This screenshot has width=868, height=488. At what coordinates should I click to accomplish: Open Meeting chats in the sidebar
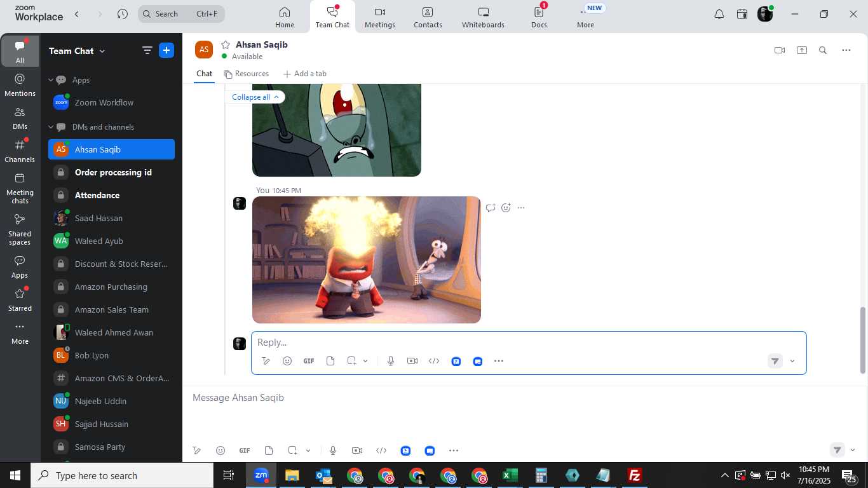20,188
